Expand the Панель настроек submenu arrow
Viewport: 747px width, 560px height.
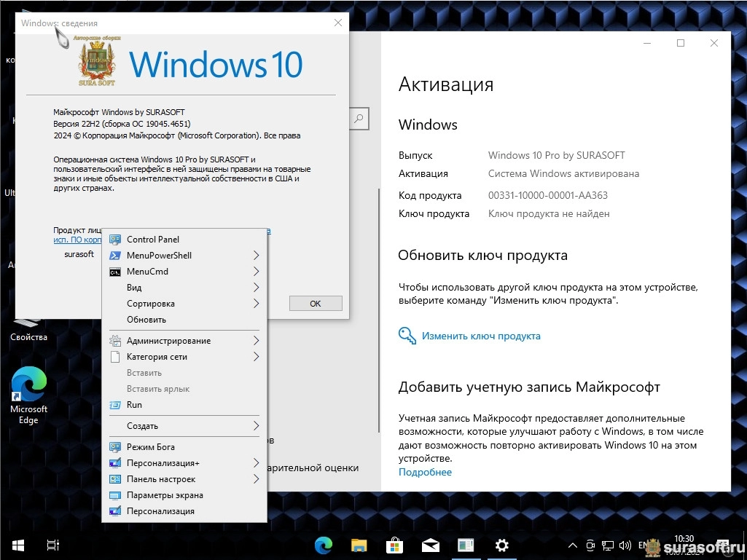257,479
